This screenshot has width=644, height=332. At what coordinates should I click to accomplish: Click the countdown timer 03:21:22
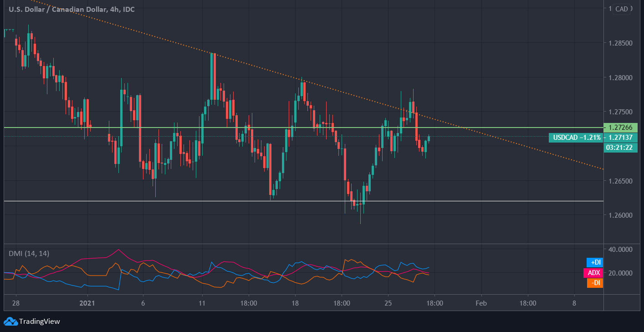point(620,147)
